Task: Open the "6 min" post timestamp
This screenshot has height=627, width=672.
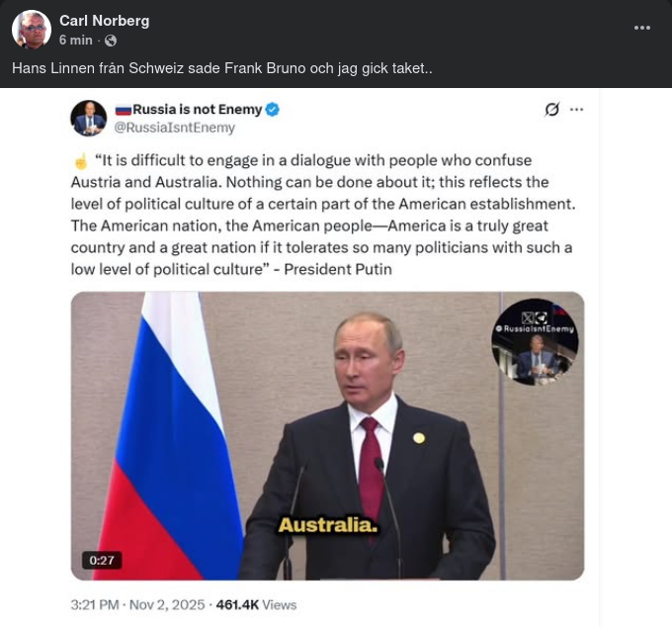Action: 76,40
